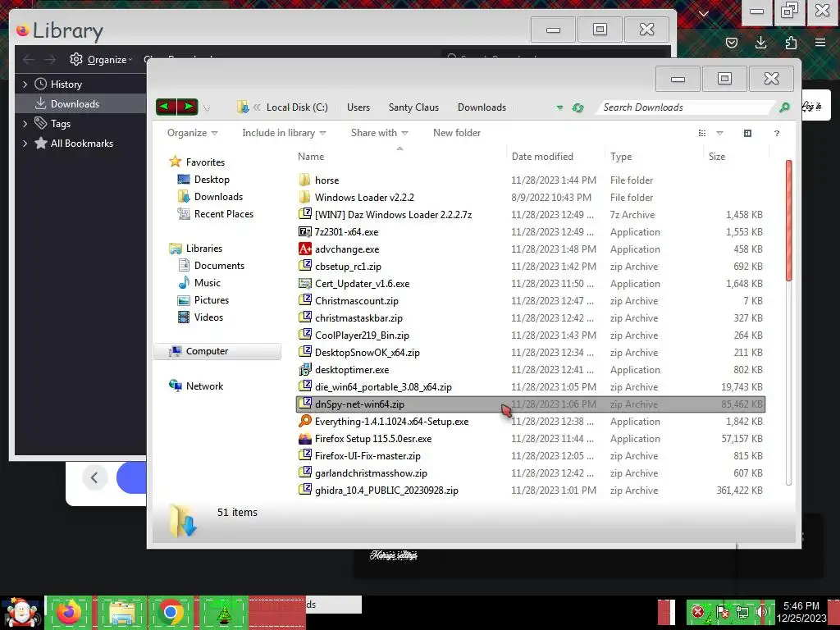Open the view options dropdown arrow
The height and width of the screenshot is (630, 840).
point(719,134)
